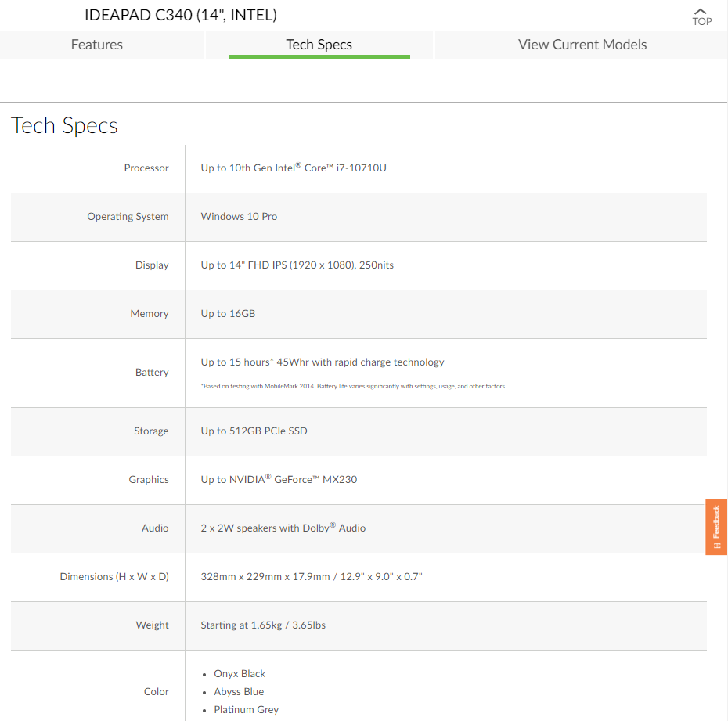Open the View Current Models tab
Image resolution: width=728 pixels, height=721 pixels.
[x=582, y=45]
